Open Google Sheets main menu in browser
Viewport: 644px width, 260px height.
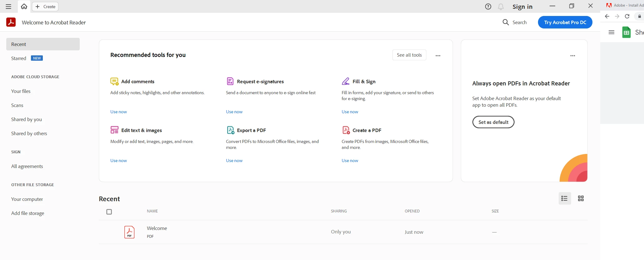coord(611,32)
